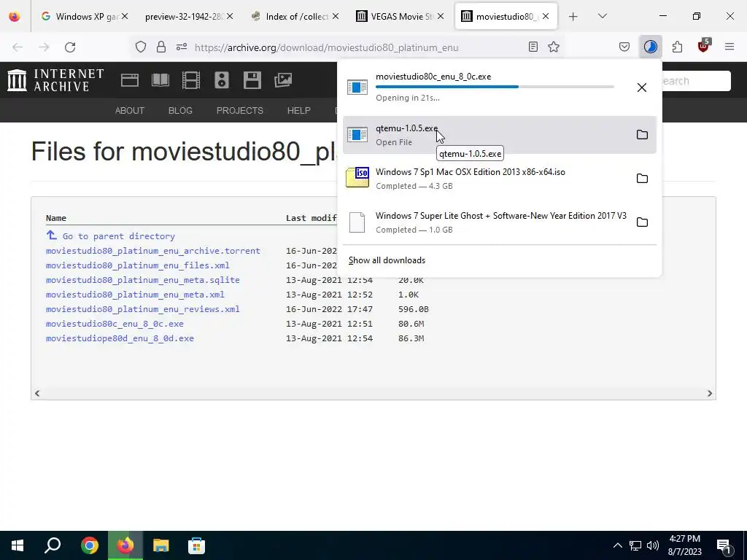Click Go to parent directory link
Image resolution: width=747 pixels, height=560 pixels.
pyautogui.click(x=119, y=236)
